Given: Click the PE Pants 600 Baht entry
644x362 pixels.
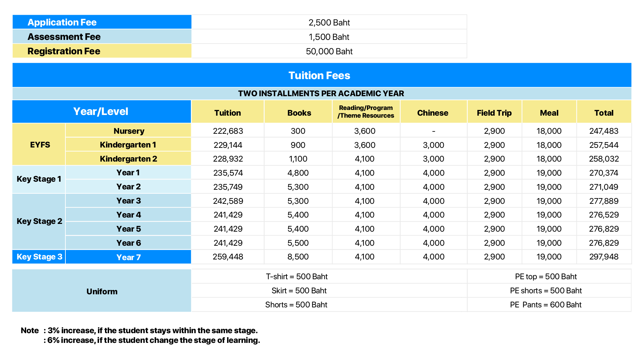Looking at the screenshot, I should pyautogui.click(x=546, y=305).
